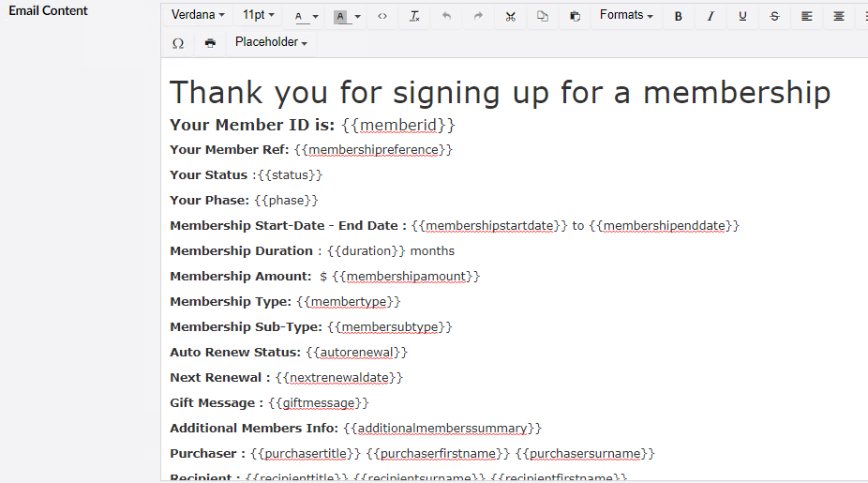868x483 pixels.
Task: Align text left
Action: coord(806,16)
